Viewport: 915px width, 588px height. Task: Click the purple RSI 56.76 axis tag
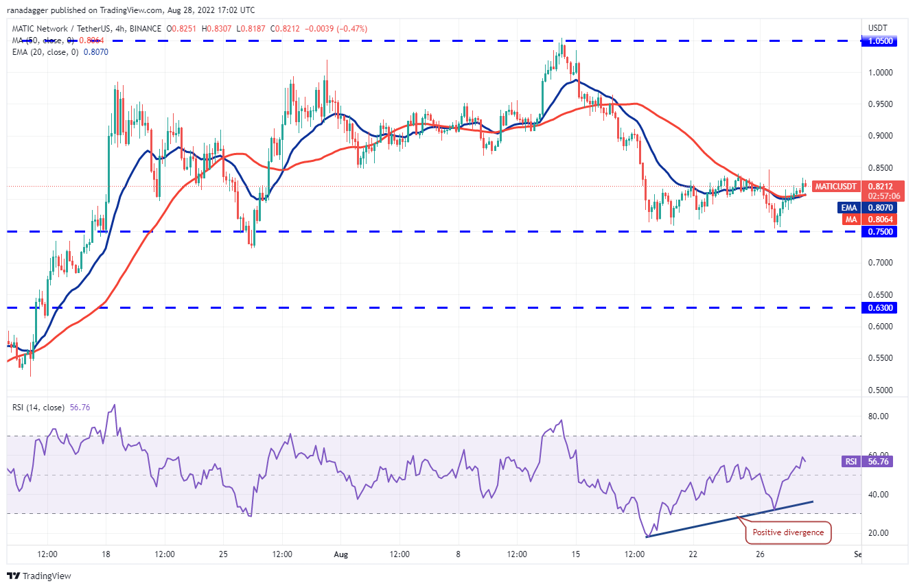[x=868, y=462]
